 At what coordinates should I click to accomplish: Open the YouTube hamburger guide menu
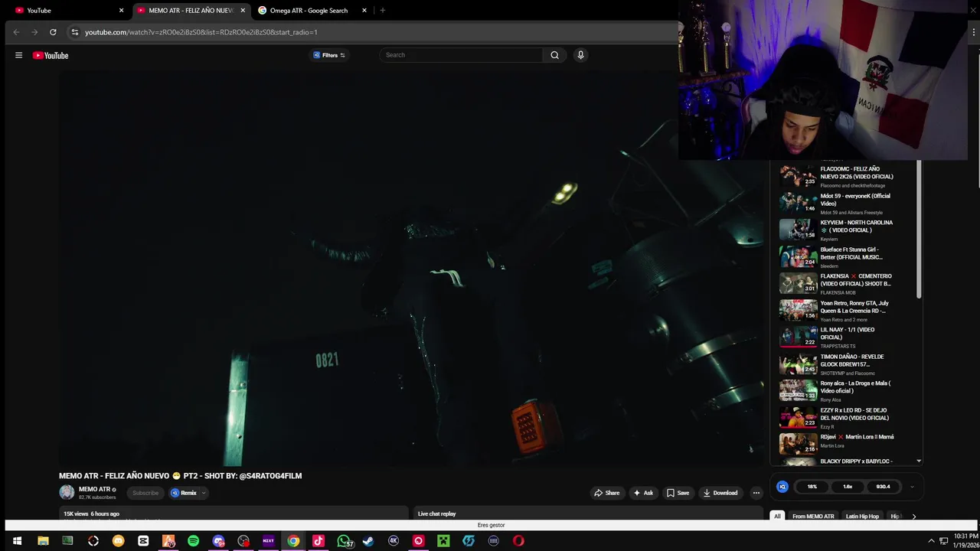click(18, 55)
